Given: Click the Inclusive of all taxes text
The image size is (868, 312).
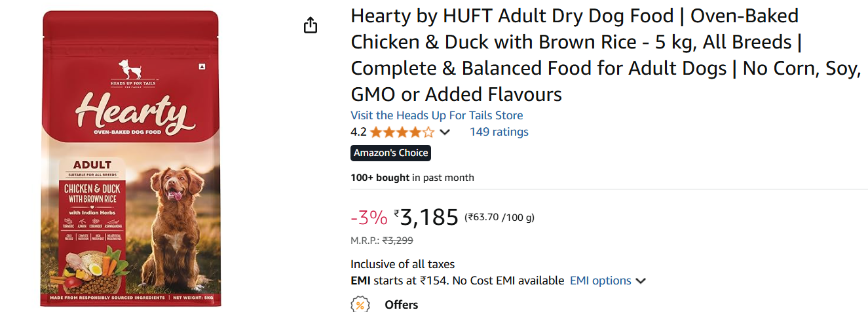Looking at the screenshot, I should 402,265.
